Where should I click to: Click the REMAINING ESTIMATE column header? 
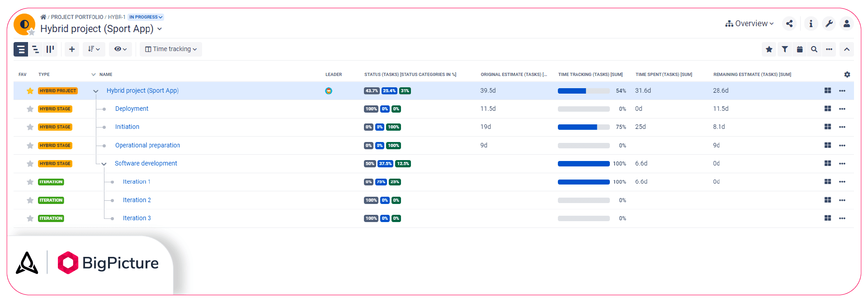(x=752, y=75)
